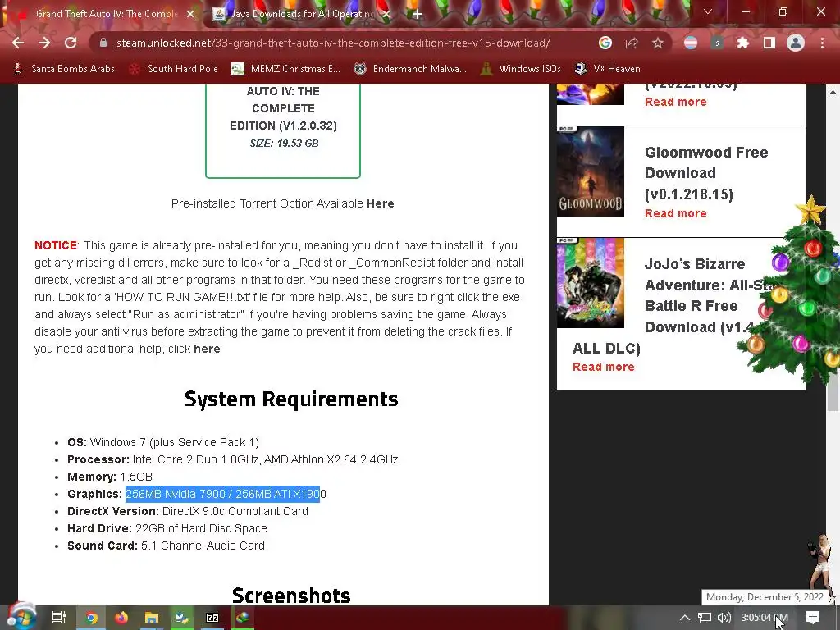Focus the steamunlocked.net address bar
840x630 pixels.
333,43
